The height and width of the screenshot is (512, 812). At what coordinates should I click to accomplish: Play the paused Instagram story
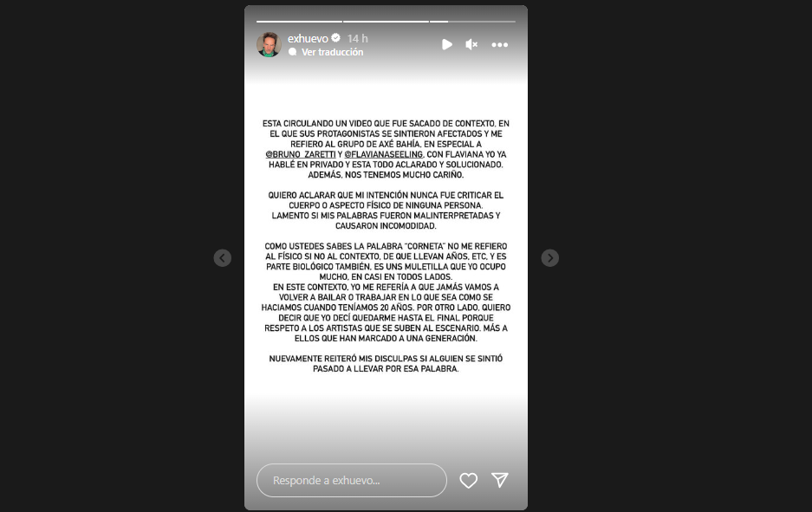pos(447,44)
